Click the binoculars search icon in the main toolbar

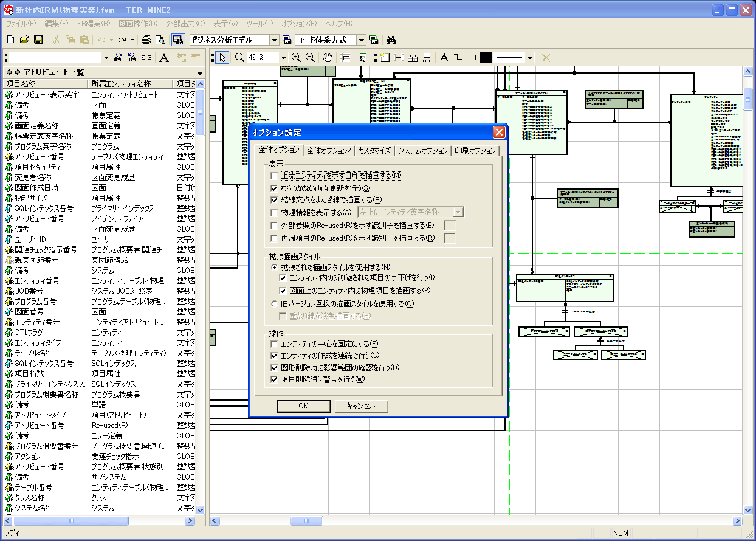tap(391, 40)
